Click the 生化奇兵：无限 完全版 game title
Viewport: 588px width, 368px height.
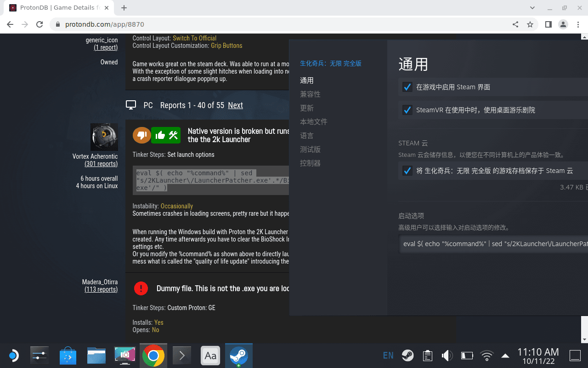[x=331, y=63]
